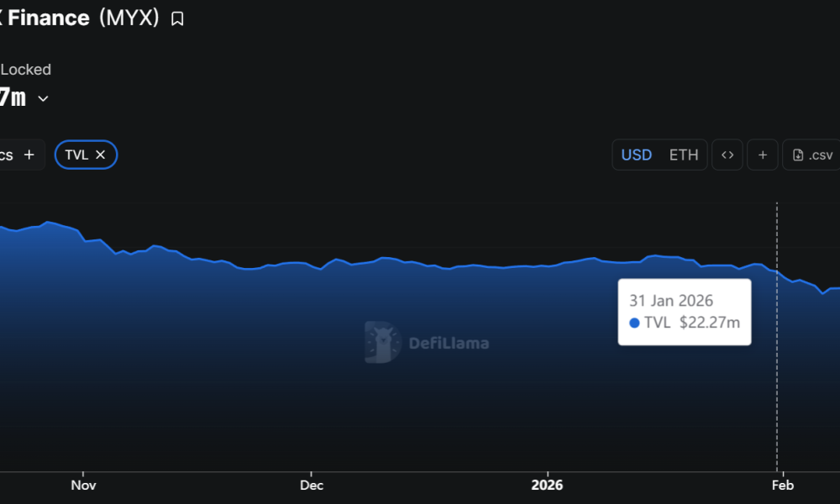Viewport: 840px width, 504px height.
Task: Click the $22.27m TVL value in the tooltip
Action: pyautogui.click(x=709, y=323)
